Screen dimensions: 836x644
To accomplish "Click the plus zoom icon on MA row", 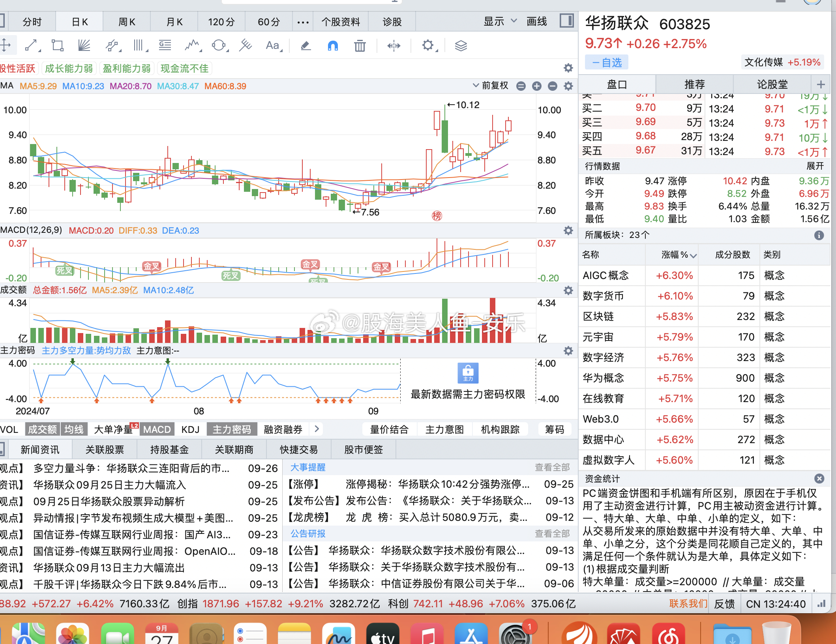I will click(x=537, y=86).
